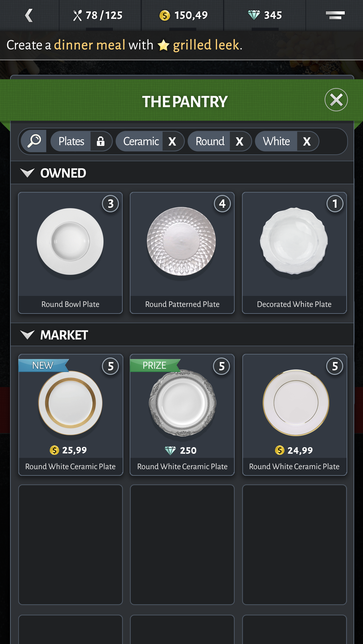Open pantry search with magnifier icon

pyautogui.click(x=34, y=141)
